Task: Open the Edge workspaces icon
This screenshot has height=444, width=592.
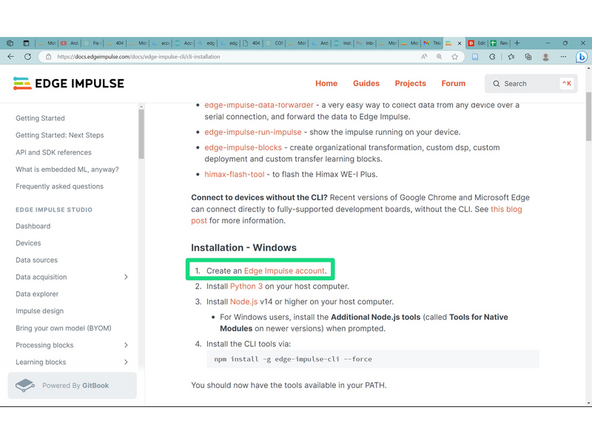Action: (x=10, y=43)
